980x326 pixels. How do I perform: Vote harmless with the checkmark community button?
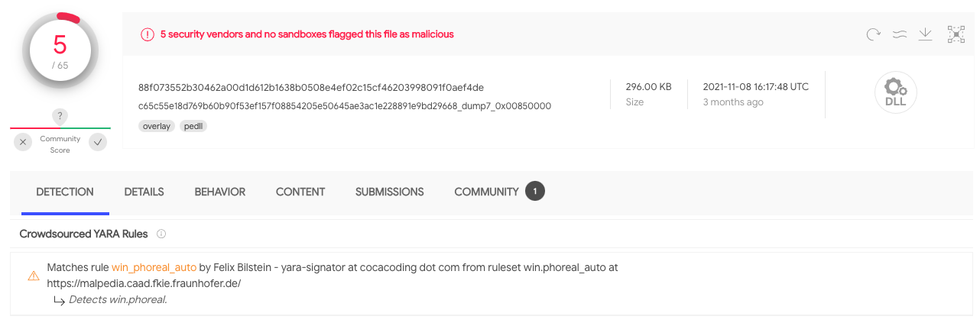pos(98,142)
